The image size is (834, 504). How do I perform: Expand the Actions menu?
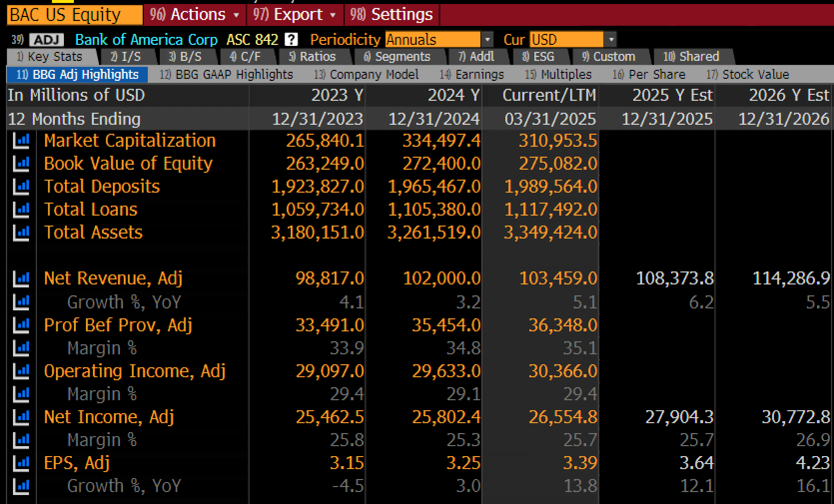[x=195, y=14]
